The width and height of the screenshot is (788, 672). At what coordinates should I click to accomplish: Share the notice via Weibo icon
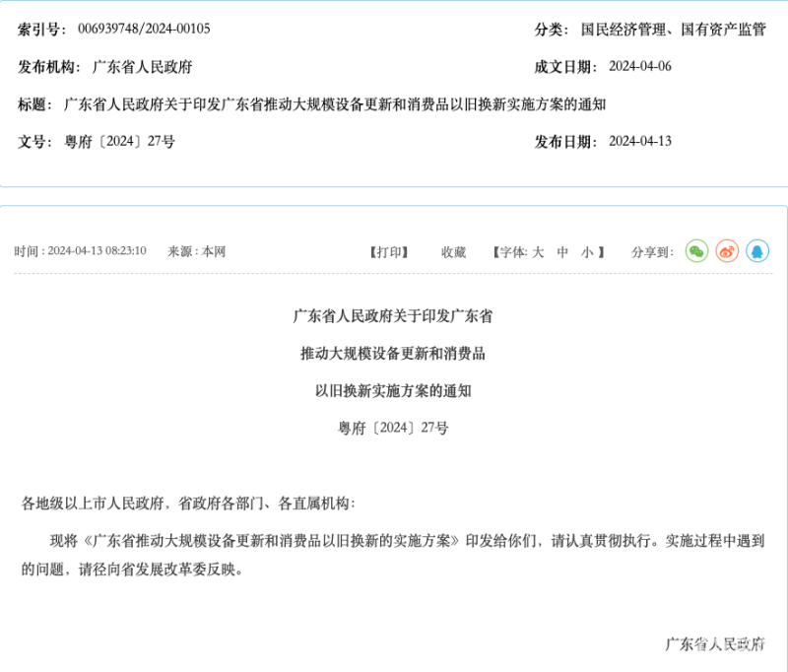727,251
